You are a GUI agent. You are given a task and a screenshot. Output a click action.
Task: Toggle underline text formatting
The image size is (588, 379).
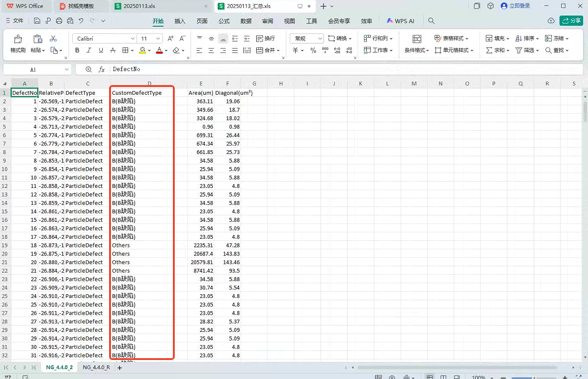click(101, 50)
